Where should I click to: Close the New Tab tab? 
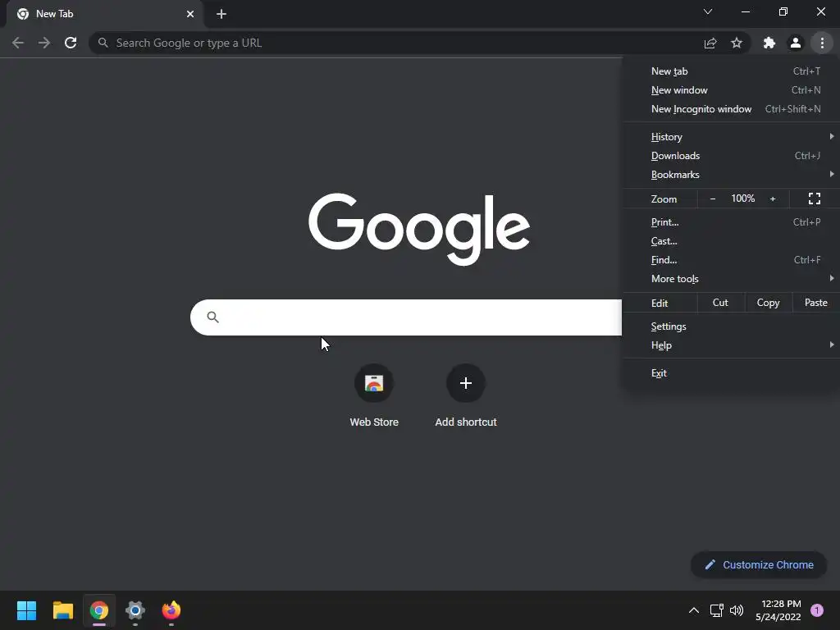[x=190, y=14]
